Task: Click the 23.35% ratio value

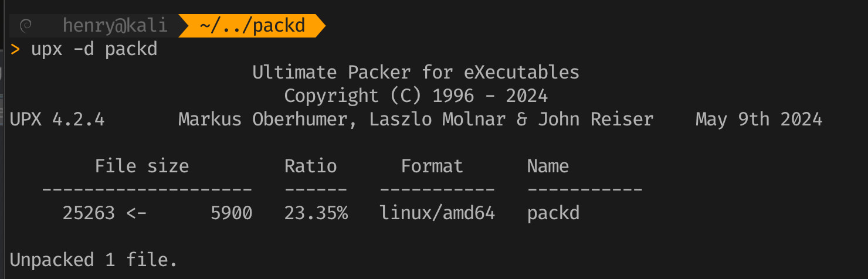Action: [316, 213]
